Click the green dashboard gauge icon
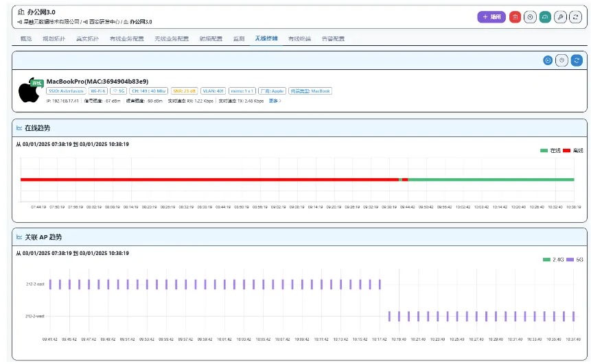 click(x=544, y=17)
